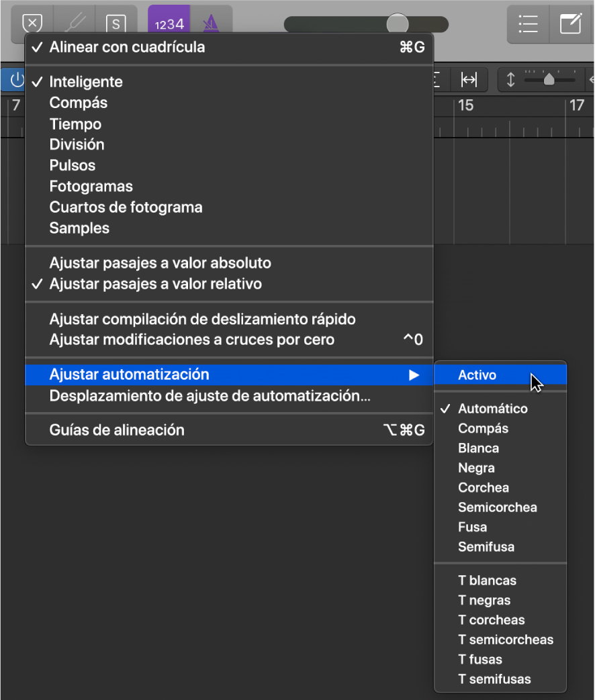This screenshot has width=595, height=700.
Task: Toggle the 1234 count-in icon
Action: pyautogui.click(x=168, y=23)
